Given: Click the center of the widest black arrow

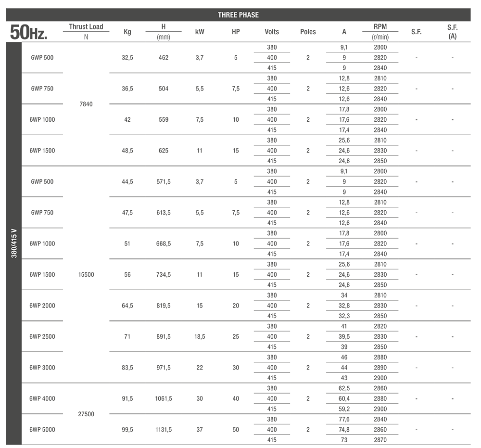Looking at the screenshot, I should (x=85, y=31).
